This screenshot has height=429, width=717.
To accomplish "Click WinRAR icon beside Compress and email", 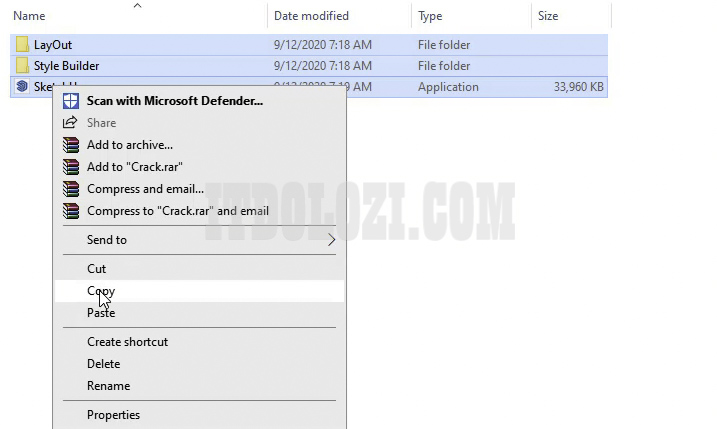I will coord(71,189).
